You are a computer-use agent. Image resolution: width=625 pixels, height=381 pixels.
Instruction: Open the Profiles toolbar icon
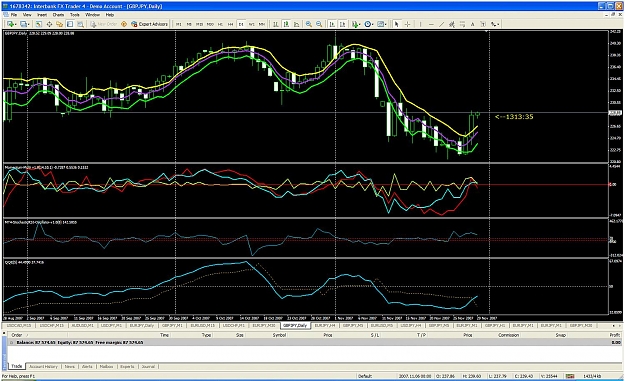(24, 24)
